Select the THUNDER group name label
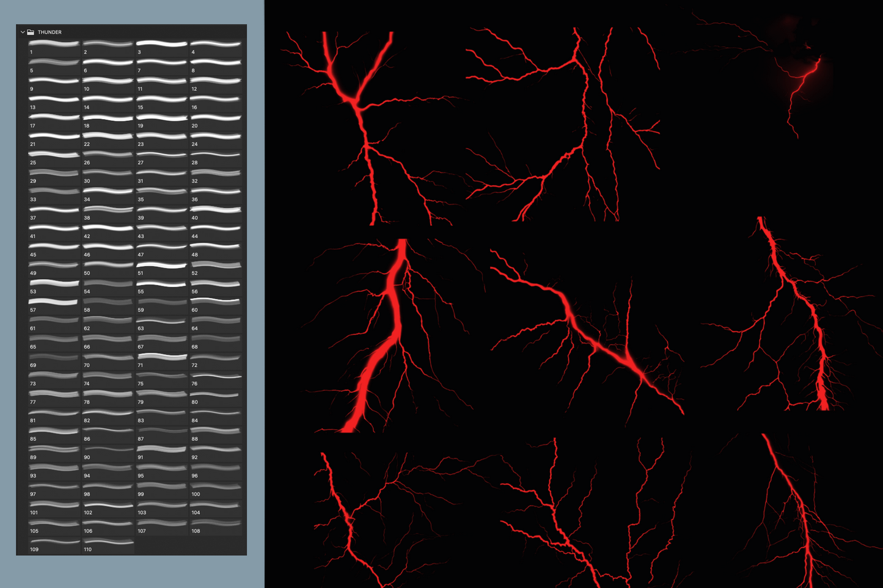 click(x=49, y=32)
